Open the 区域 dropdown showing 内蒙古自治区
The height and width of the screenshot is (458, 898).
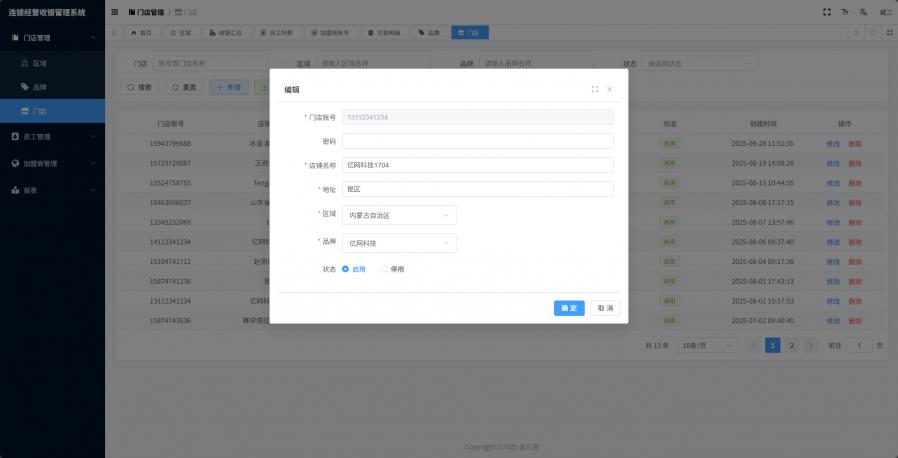click(399, 215)
